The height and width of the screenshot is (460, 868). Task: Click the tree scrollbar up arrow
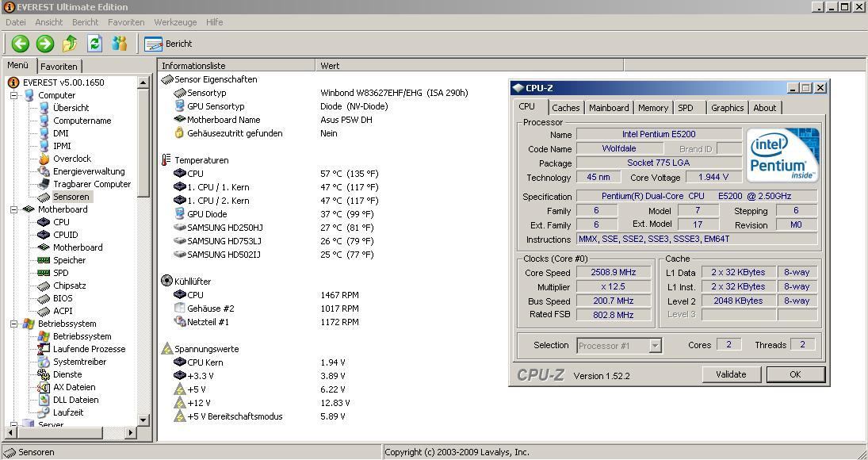click(143, 82)
